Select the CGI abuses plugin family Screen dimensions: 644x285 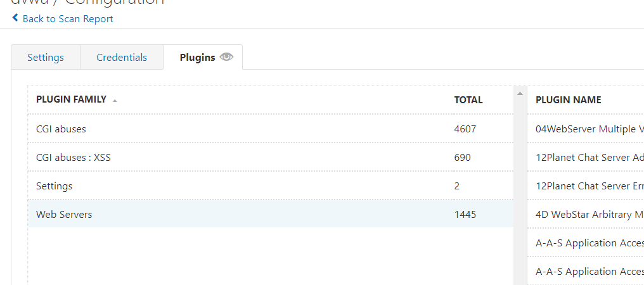271,129
